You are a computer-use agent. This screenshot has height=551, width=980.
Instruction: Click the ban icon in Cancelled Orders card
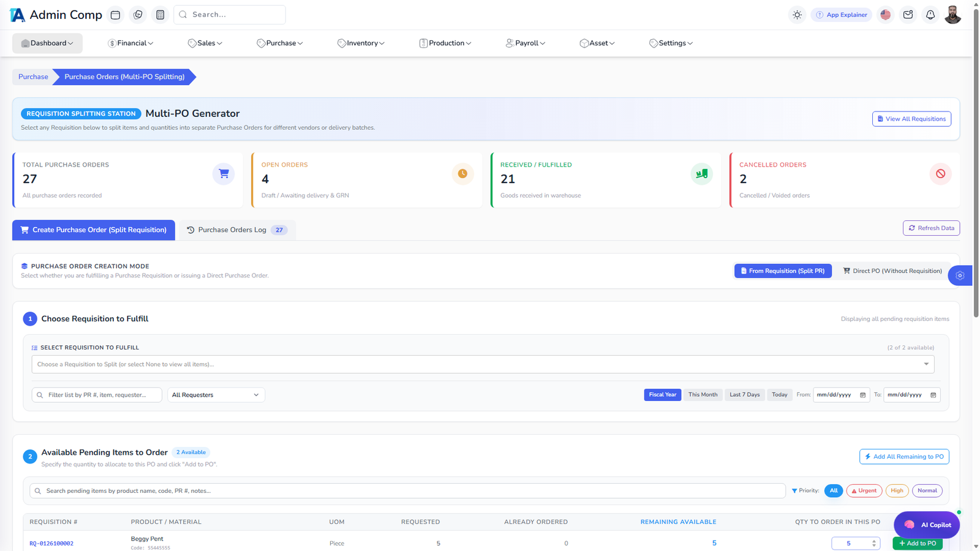[x=941, y=174]
